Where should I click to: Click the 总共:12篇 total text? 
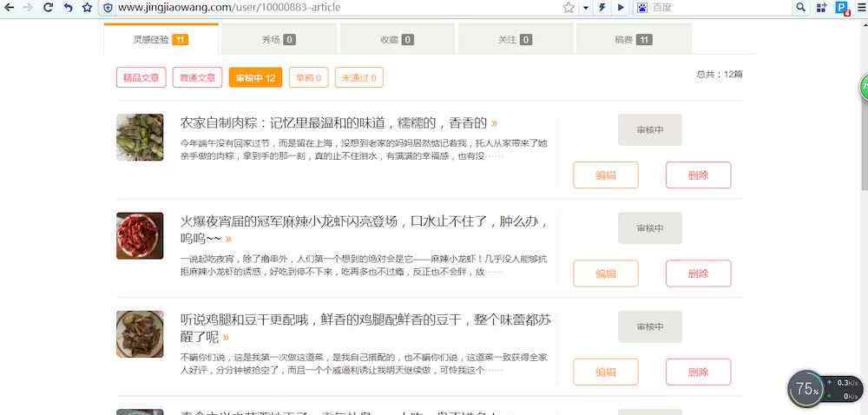pyautogui.click(x=720, y=74)
